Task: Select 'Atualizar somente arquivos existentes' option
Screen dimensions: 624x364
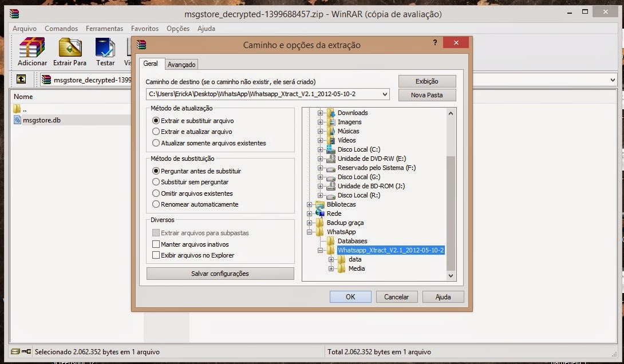Action: click(156, 143)
